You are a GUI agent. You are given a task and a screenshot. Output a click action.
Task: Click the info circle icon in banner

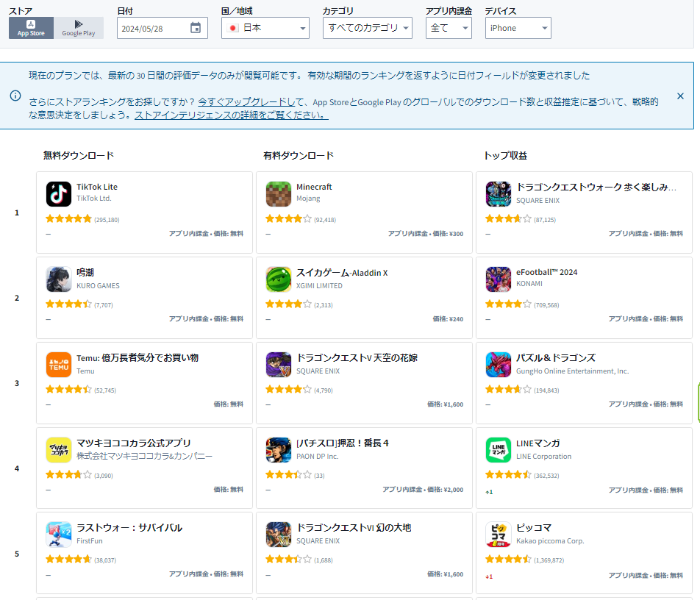coord(15,96)
